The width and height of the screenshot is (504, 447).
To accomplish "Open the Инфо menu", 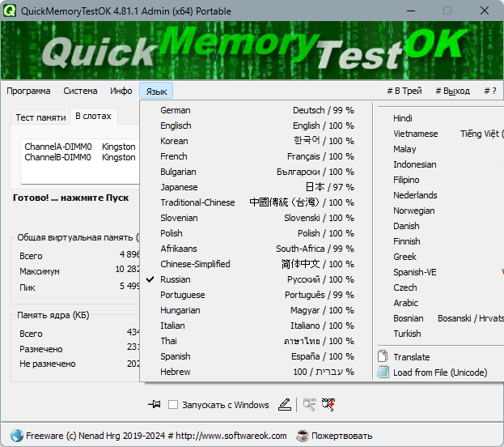I will click(x=121, y=91).
